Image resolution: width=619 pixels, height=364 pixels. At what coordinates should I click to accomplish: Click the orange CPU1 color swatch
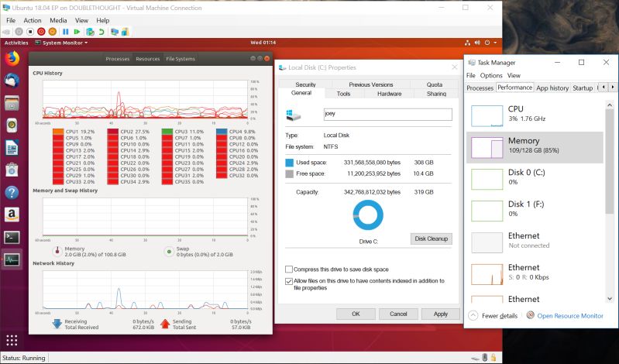click(x=58, y=132)
